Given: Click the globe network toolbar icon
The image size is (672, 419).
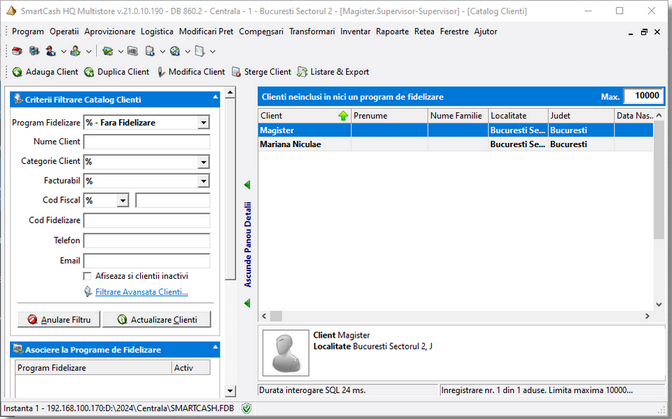Looking at the screenshot, I should tap(175, 51).
